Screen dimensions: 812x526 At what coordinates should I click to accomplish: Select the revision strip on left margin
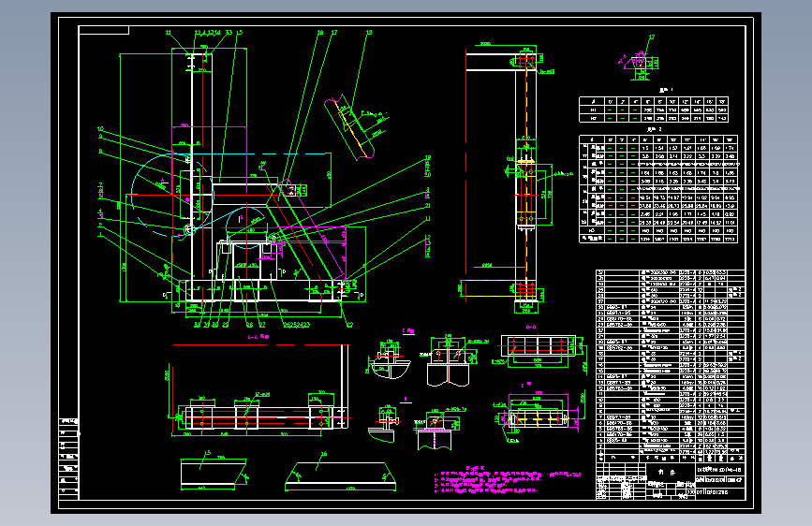click(69, 459)
